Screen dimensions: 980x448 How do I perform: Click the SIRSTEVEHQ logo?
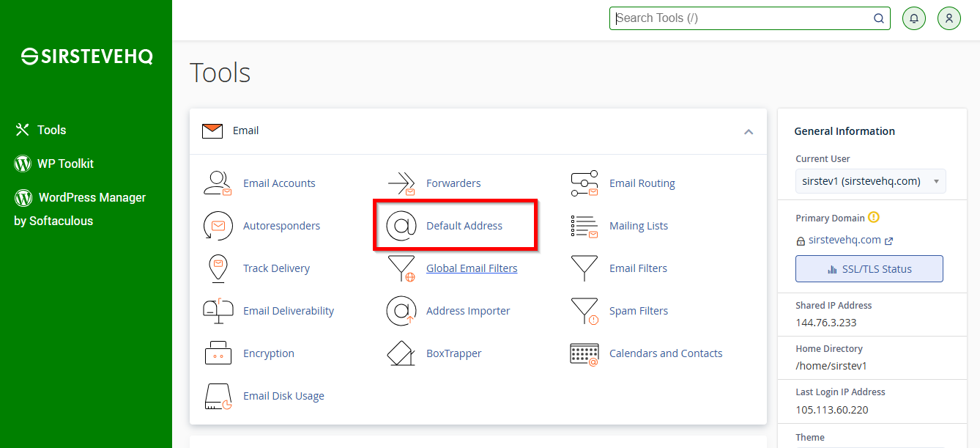[86, 56]
